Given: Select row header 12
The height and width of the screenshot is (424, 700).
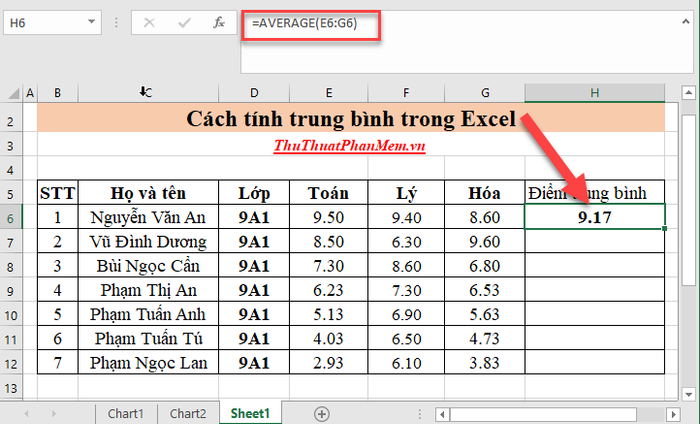Looking at the screenshot, I should click(11, 364).
